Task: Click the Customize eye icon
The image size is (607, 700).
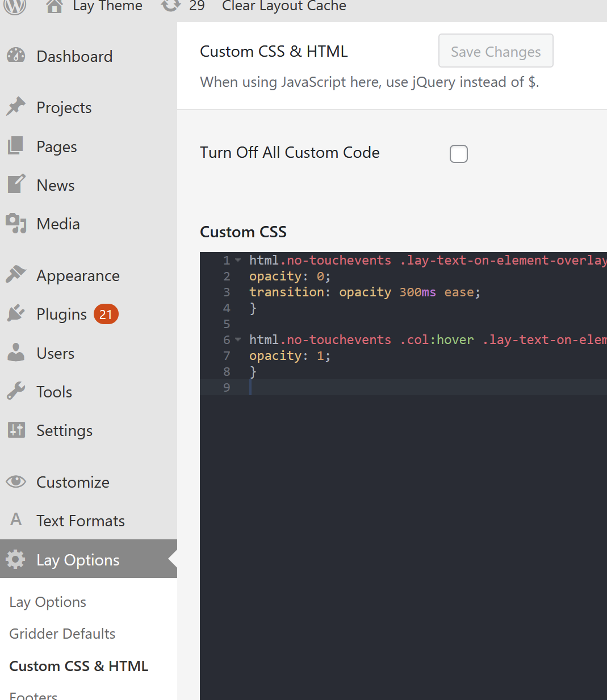Action: (16, 481)
